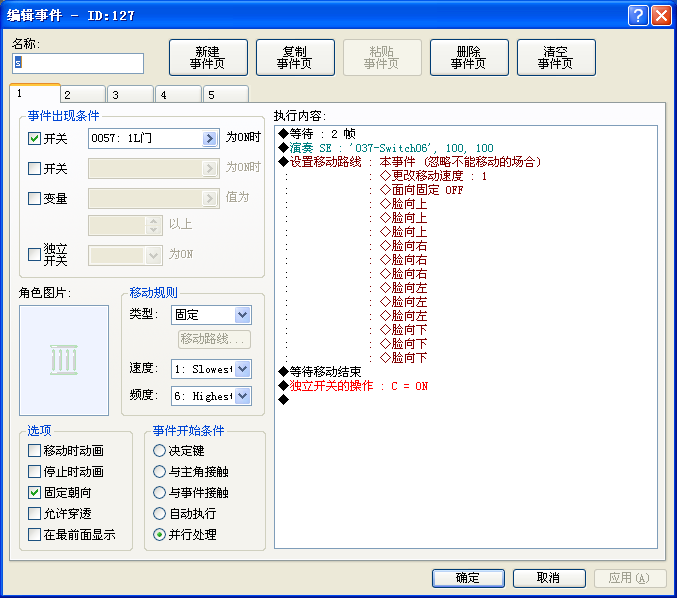Select the 与事件接触 trigger radio button
The image size is (677, 598).
(x=159, y=493)
